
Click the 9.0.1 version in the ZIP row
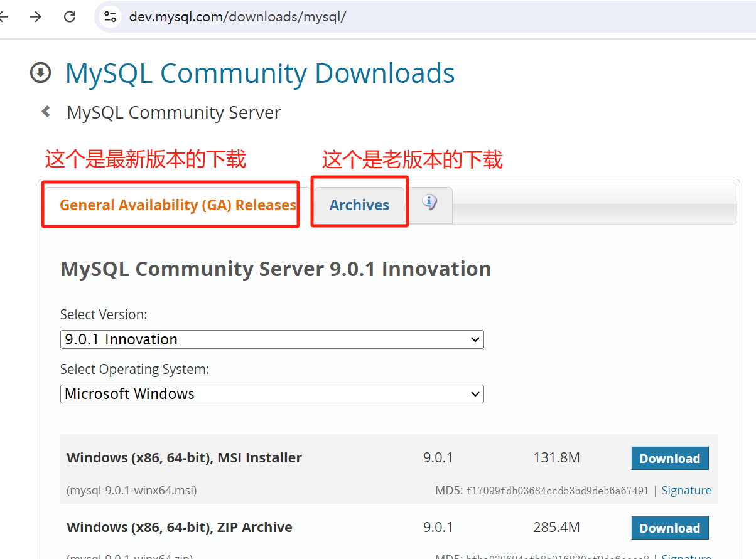point(438,528)
